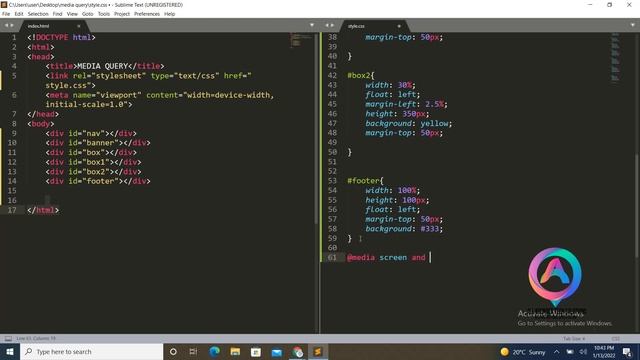Open the clock and date flyout
The image size is (640, 360).
coord(604,351)
